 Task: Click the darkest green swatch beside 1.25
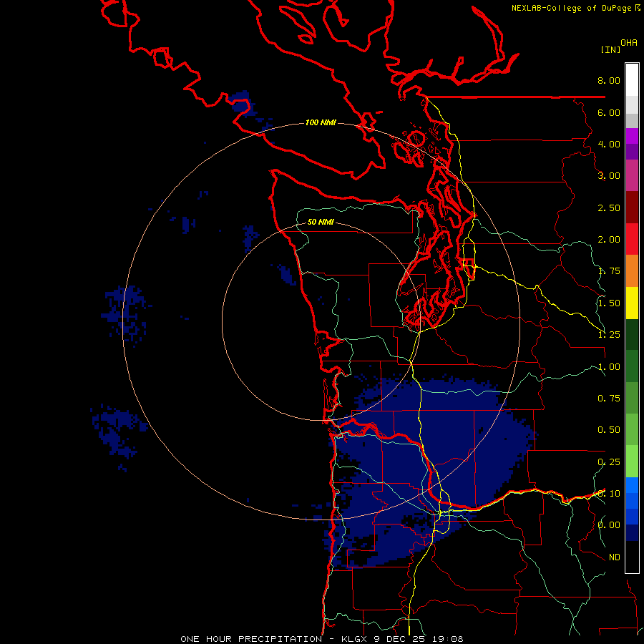(632, 334)
